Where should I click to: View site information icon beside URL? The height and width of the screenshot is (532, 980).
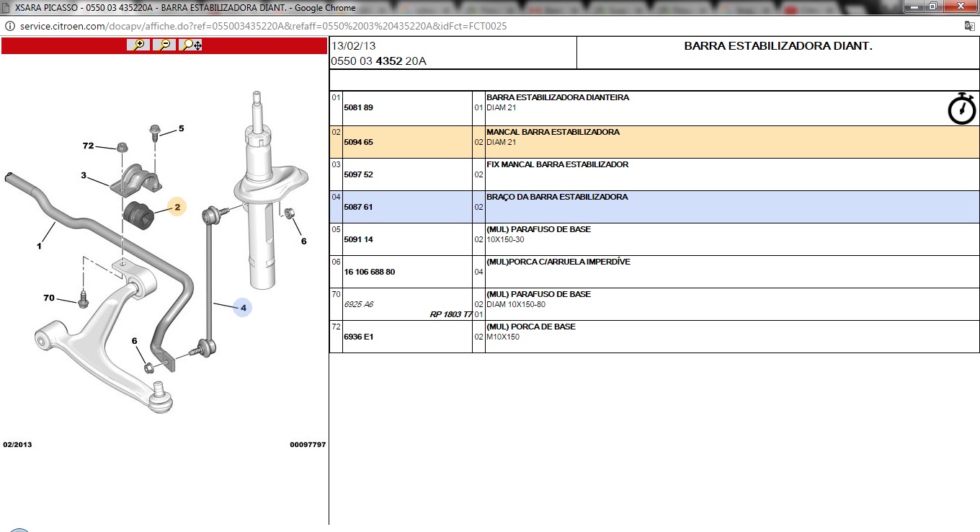tap(10, 26)
